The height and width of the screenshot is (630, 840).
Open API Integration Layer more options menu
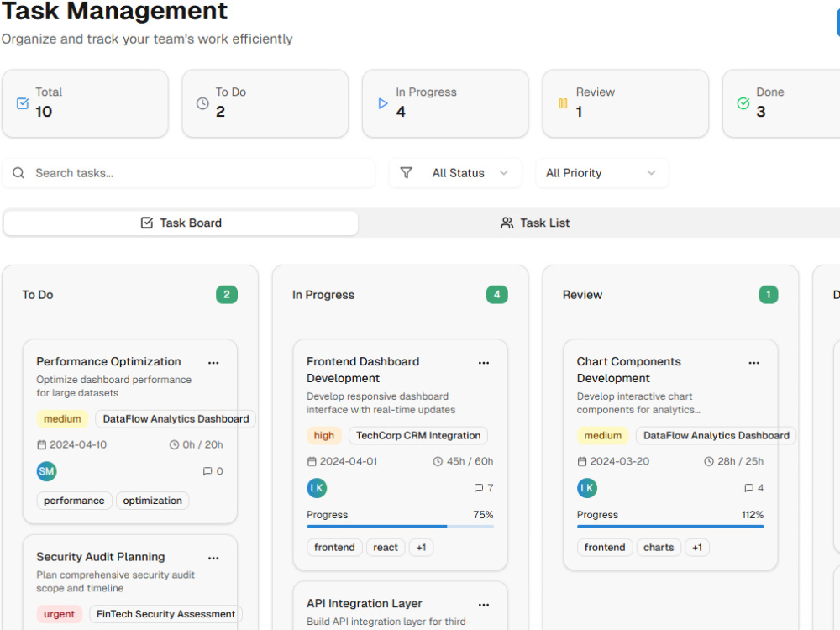(x=484, y=604)
